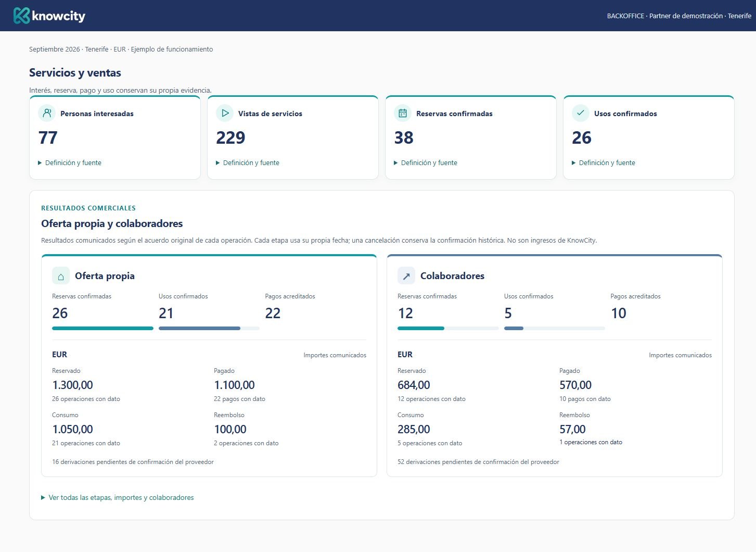
Task: Click Importes comunicados in Colaboradores card
Action: (x=680, y=355)
